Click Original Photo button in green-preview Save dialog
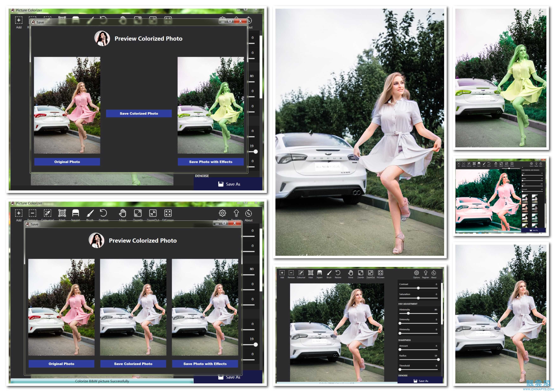This screenshot has height=392, width=555. pos(67,162)
